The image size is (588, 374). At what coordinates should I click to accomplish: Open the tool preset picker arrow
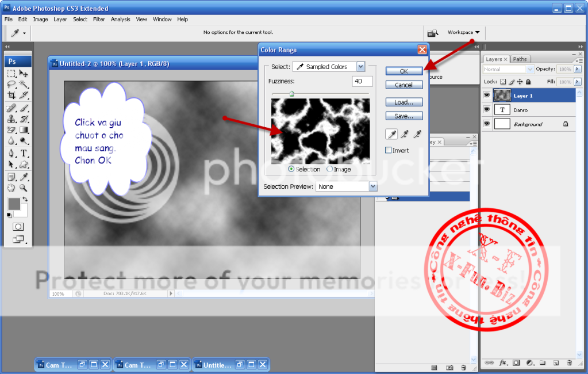click(24, 33)
